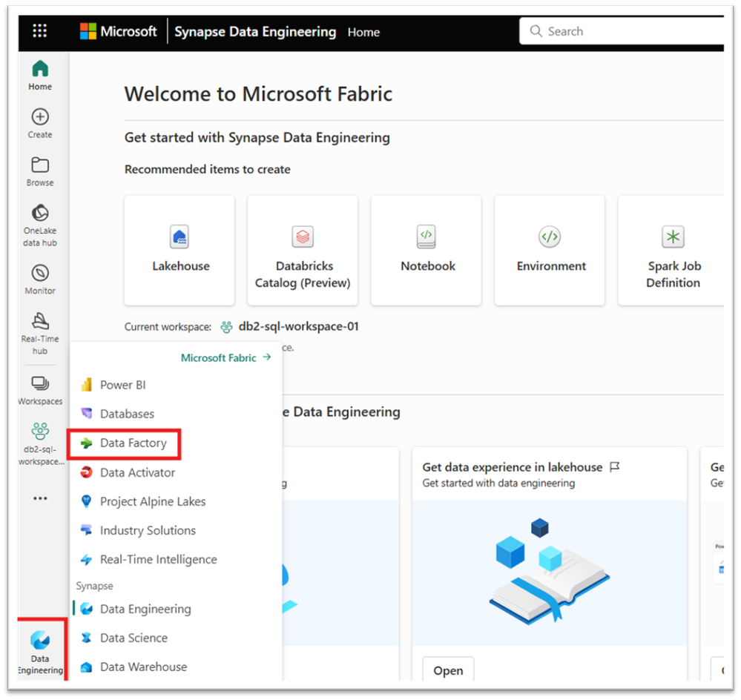Click Synapse Data Engineering header title
This screenshot has width=741, height=700.
(255, 32)
